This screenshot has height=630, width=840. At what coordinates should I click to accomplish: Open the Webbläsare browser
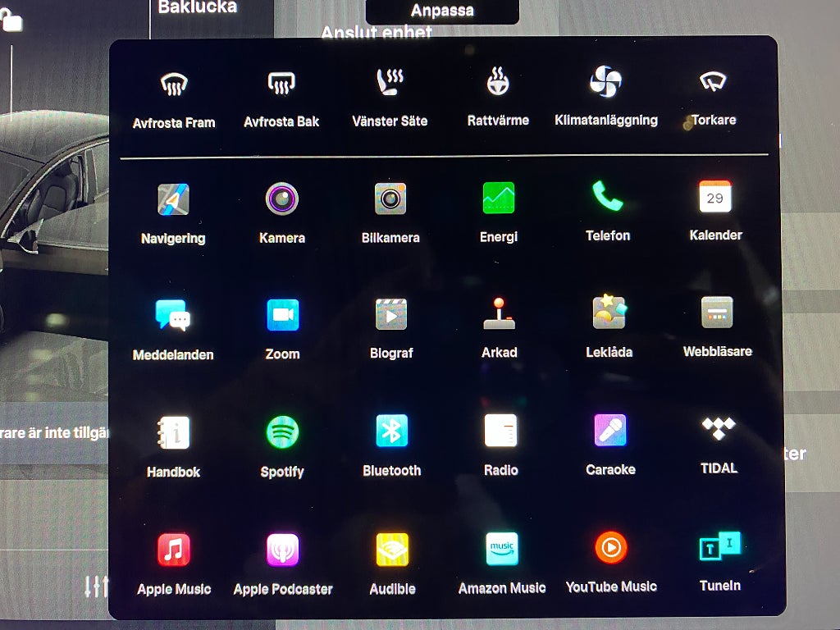coord(717,313)
